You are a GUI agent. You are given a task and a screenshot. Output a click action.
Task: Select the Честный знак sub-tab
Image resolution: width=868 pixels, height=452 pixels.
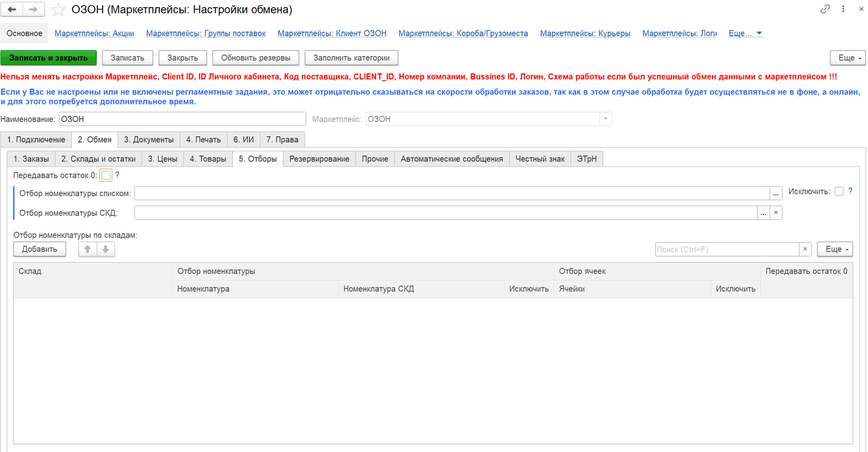pyautogui.click(x=540, y=159)
